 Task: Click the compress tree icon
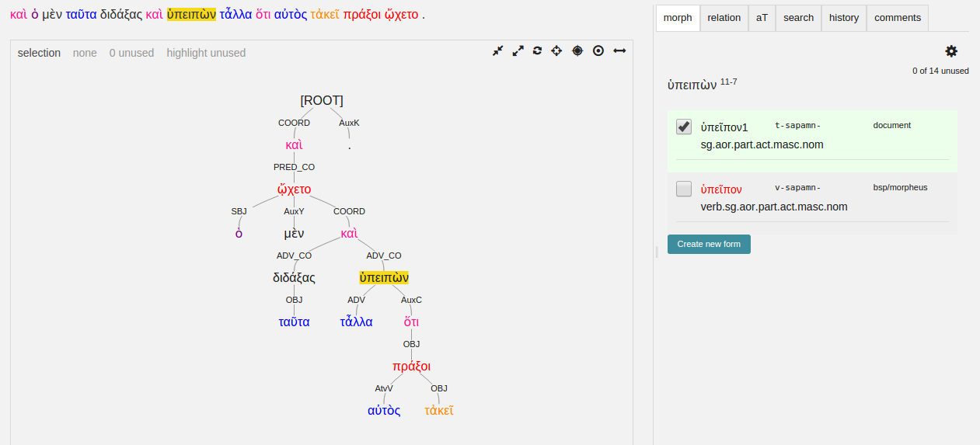(x=498, y=50)
